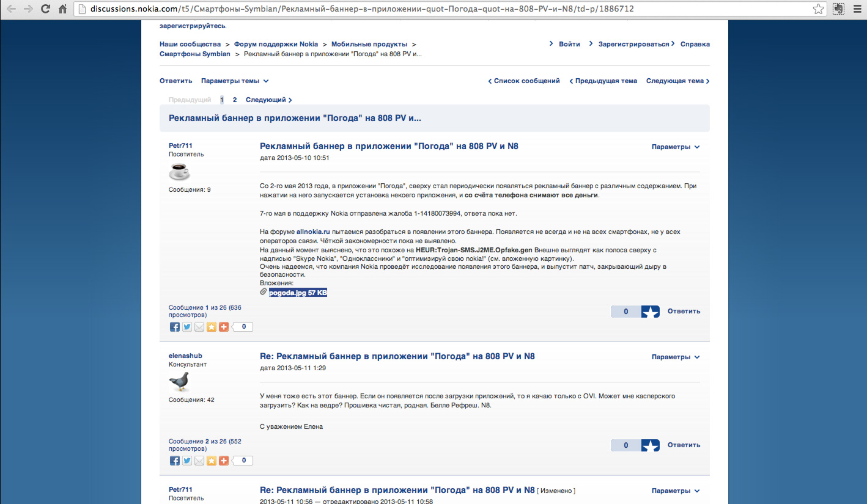The image size is (867, 504).
Task: Open Список сообщений link
Action: click(524, 81)
